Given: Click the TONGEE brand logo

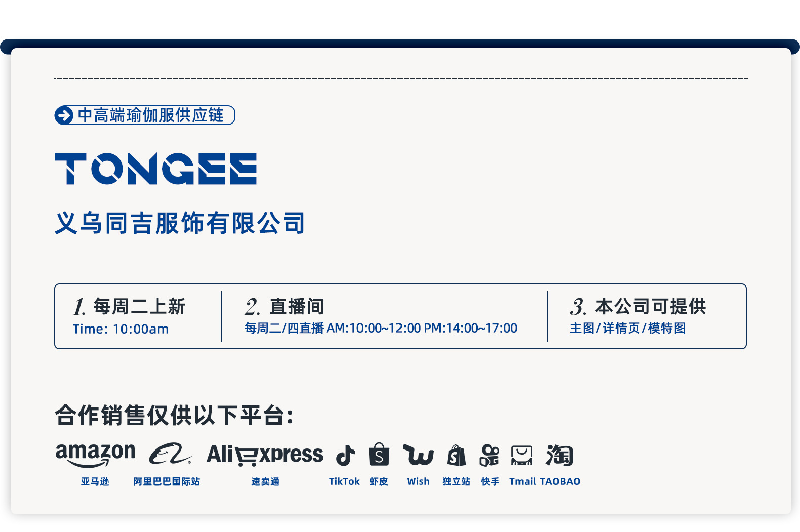Looking at the screenshot, I should coord(156,169).
